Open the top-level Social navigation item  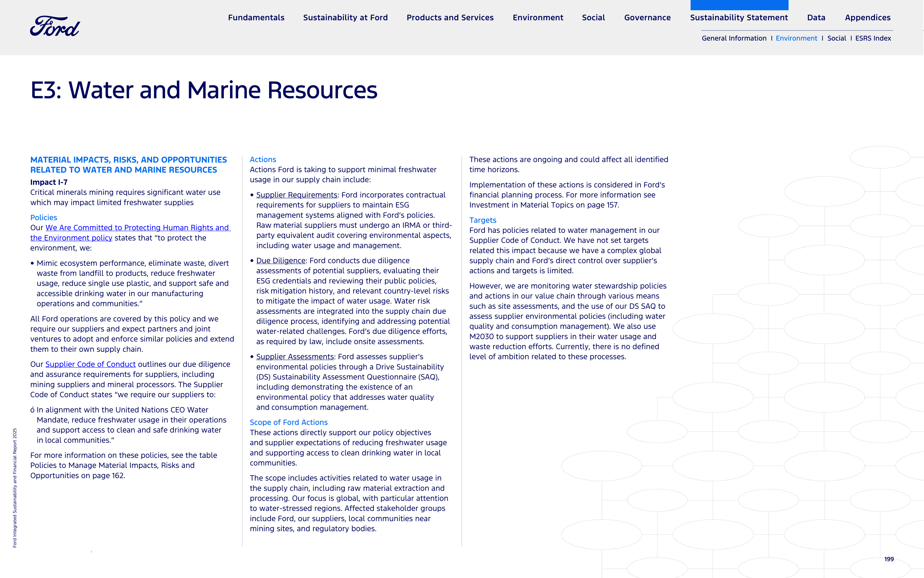point(593,18)
